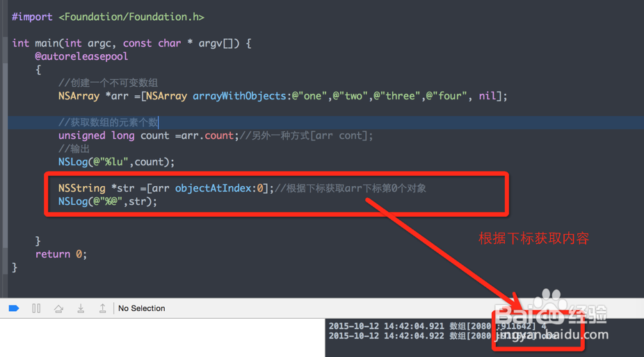
Task: Click the empty variables view pane
Action: 162,338
